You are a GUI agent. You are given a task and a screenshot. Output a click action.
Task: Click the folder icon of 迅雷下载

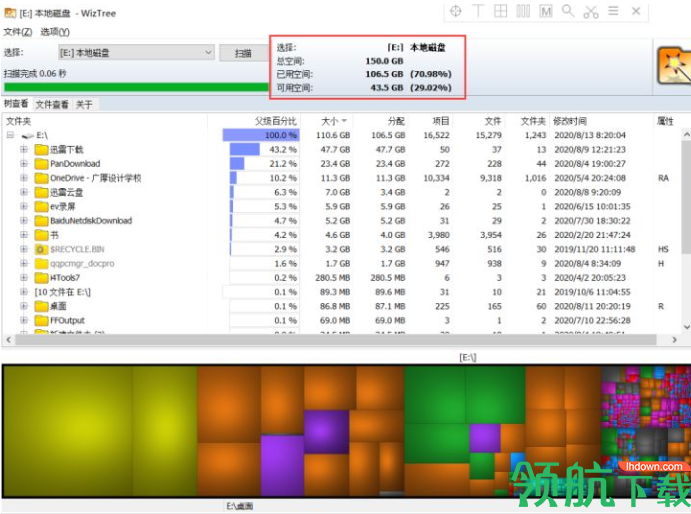pos(41,149)
